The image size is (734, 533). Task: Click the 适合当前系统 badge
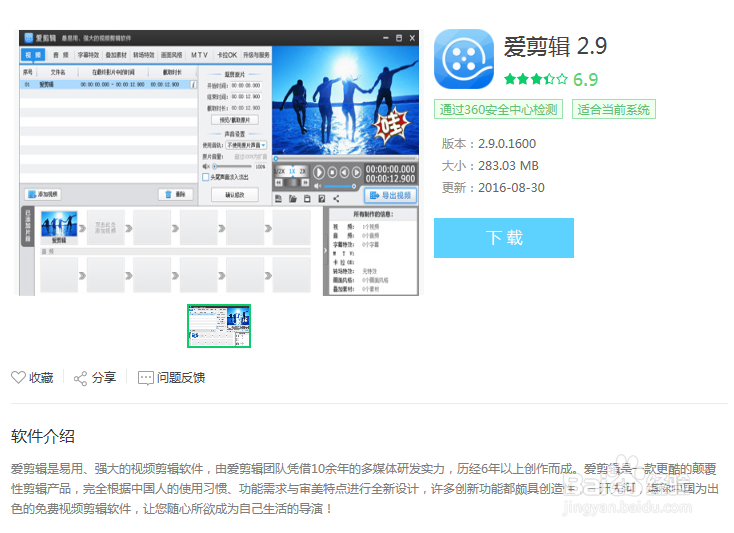point(613,110)
